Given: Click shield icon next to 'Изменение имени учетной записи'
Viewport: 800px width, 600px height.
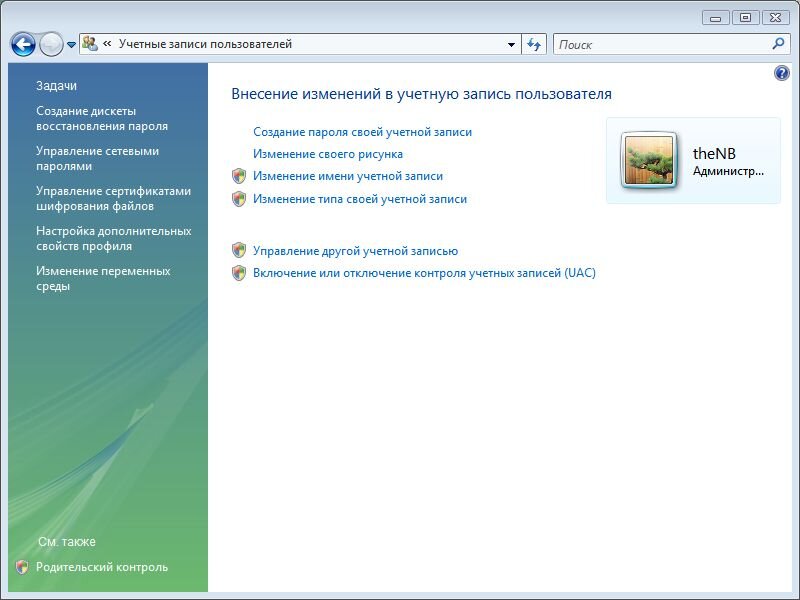Looking at the screenshot, I should tap(239, 176).
